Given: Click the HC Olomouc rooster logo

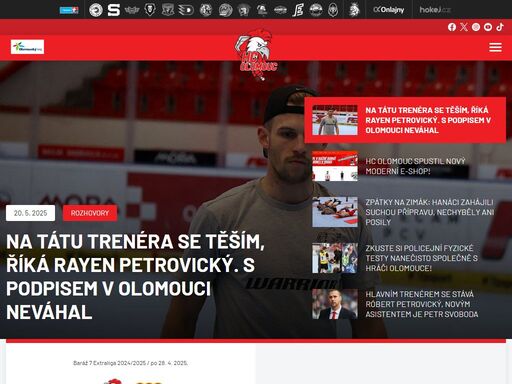Looking at the screenshot, I should coord(256,54).
